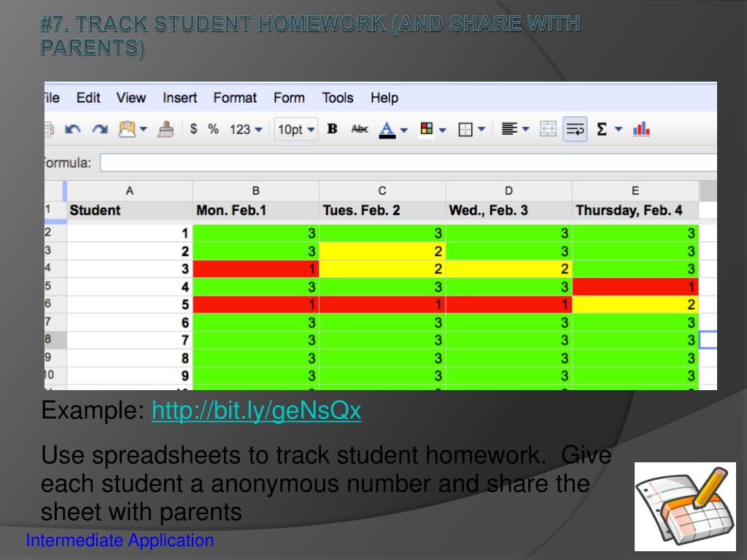The image size is (747, 560).
Task: Open the 10pt font size dropdown
Action: tap(296, 129)
